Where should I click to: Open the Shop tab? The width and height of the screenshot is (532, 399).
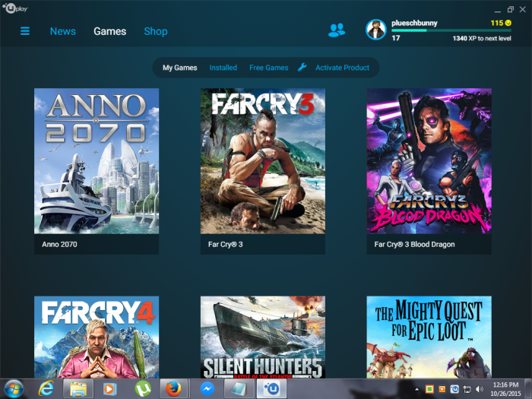pyautogui.click(x=156, y=31)
